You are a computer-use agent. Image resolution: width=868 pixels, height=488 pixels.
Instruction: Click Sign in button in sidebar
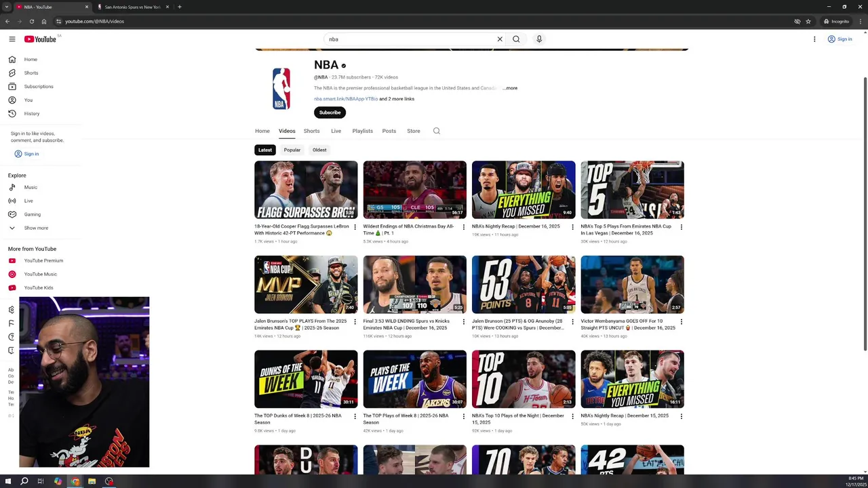click(27, 154)
